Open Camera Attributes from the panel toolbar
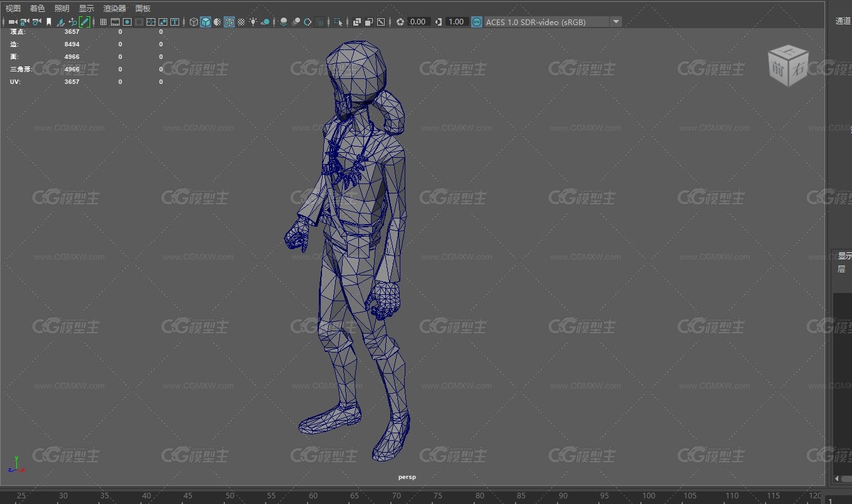This screenshot has width=852, height=504. [37, 22]
